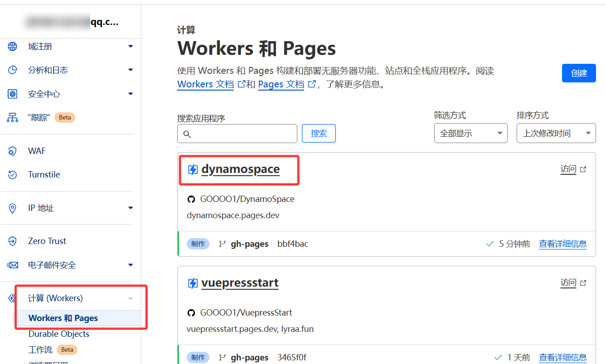This screenshot has width=606, height=364.
Task: Click the envelope icon for 电子邮件安全
Action: point(13,265)
